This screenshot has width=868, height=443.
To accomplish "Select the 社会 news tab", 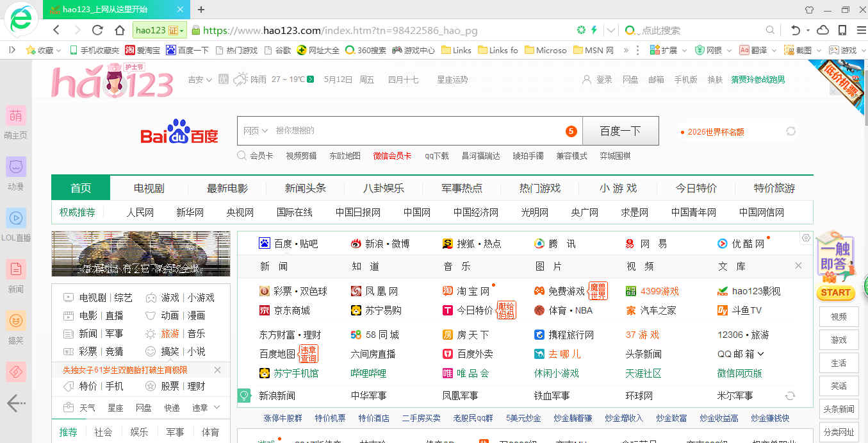I will coord(103,432).
